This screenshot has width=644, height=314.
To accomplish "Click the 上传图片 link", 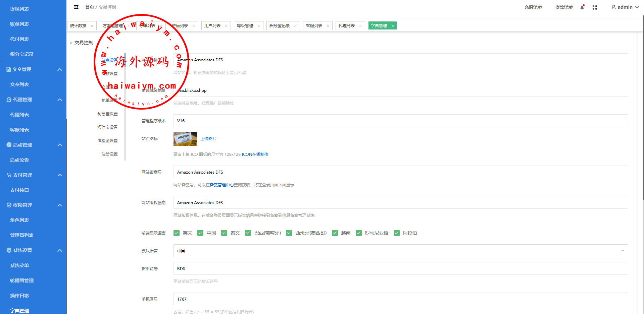I will click(208, 139).
